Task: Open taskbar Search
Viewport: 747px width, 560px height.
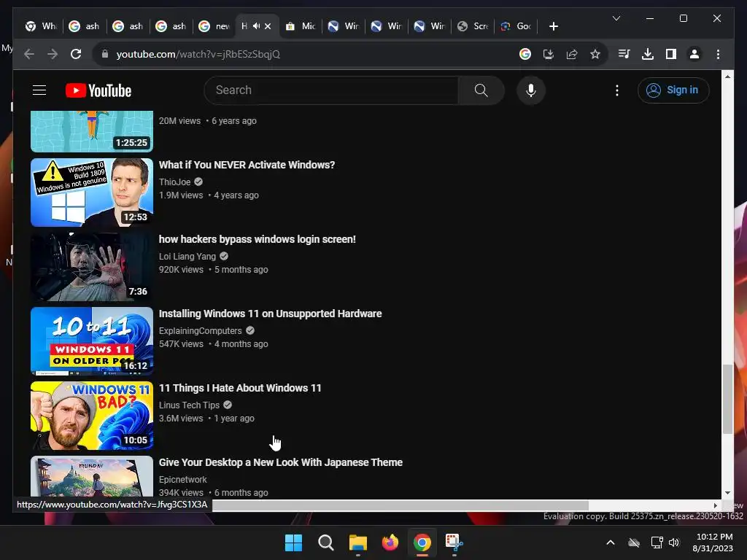Action: 326,542
